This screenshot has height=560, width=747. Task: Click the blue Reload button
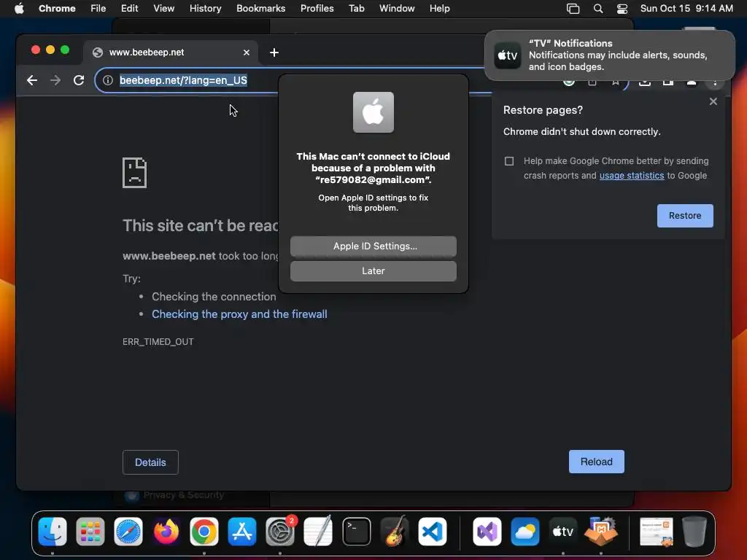pyautogui.click(x=597, y=462)
